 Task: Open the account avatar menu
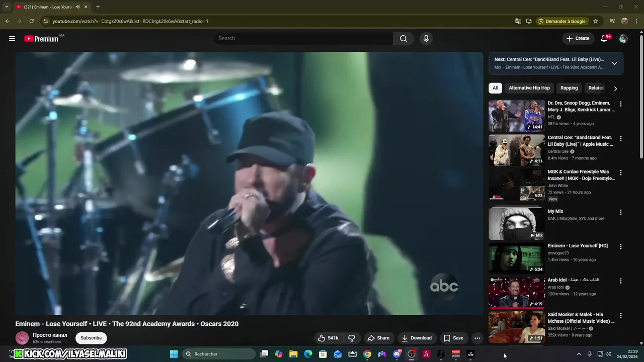coord(623,39)
